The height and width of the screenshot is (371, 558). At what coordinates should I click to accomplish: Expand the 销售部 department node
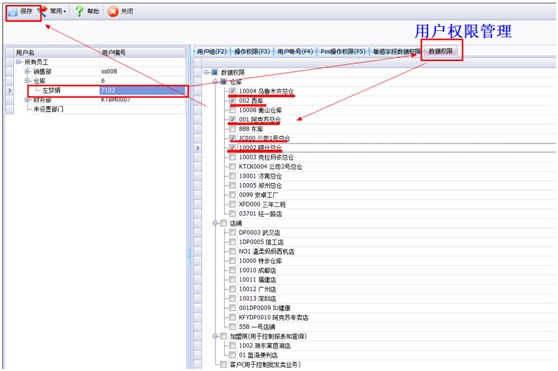tap(27, 71)
